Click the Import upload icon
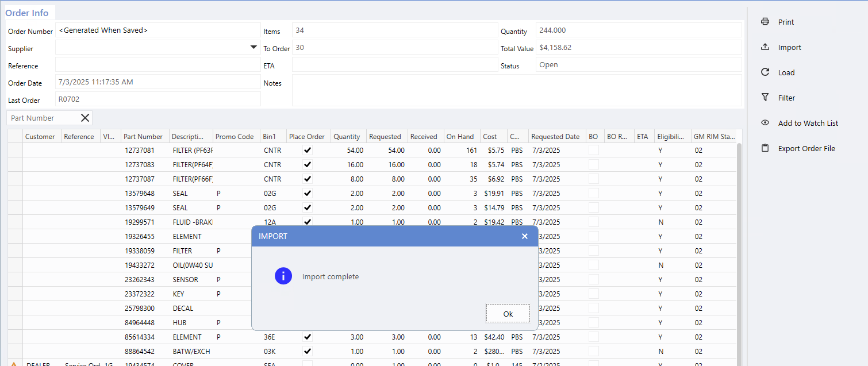The width and height of the screenshot is (868, 366). click(765, 47)
